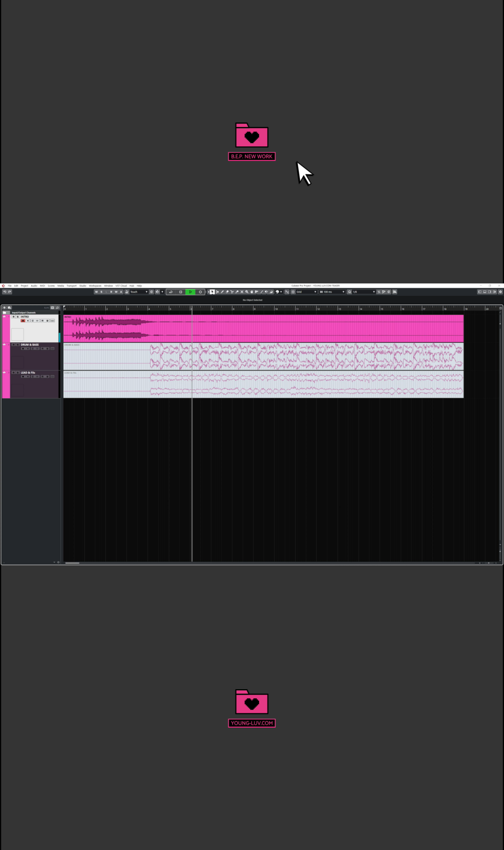Select the Object Selection arrow tool
504x850 pixels.
click(212, 292)
